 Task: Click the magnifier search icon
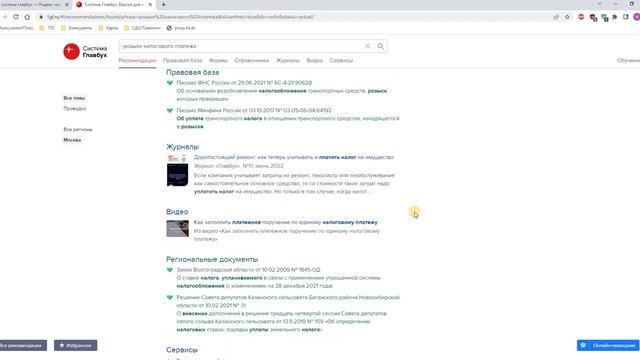coord(380,46)
